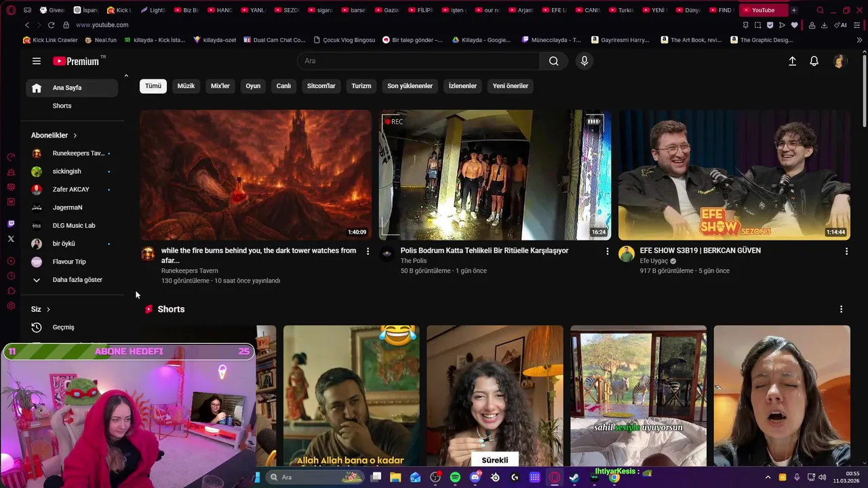Screen dimensions: 868x488
Task: Open Twitch in Opera sidebar
Action: coord(11,224)
